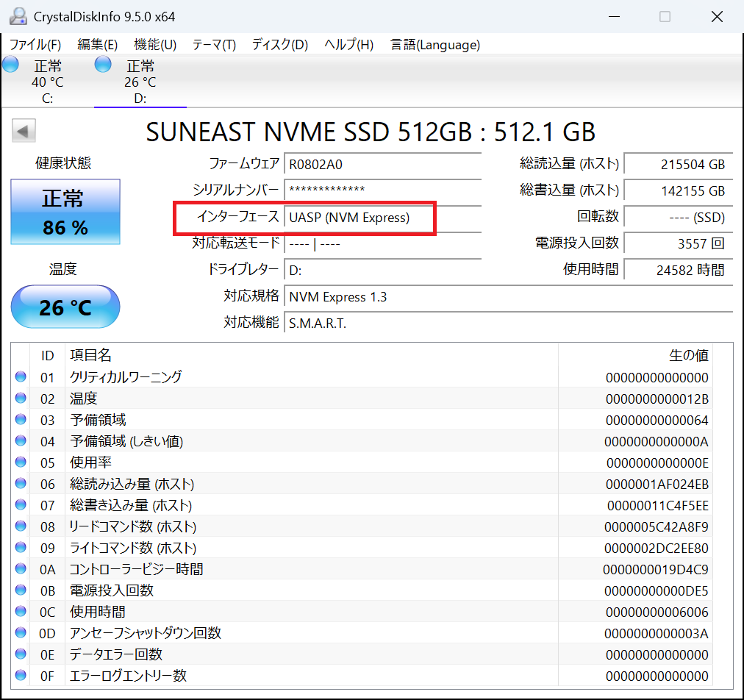Click status dot for row 09 ライトコマンド数
The height and width of the screenshot is (700, 744).
pos(21,548)
